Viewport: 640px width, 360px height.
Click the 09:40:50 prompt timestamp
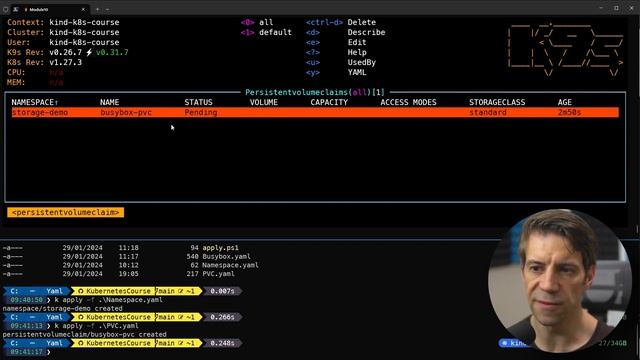click(x=27, y=300)
